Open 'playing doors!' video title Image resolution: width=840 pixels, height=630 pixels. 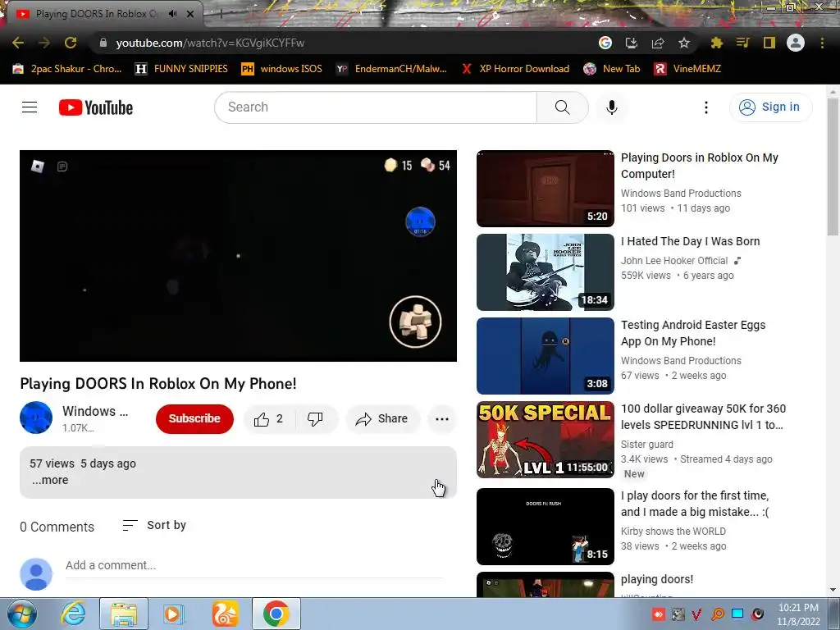(x=657, y=579)
